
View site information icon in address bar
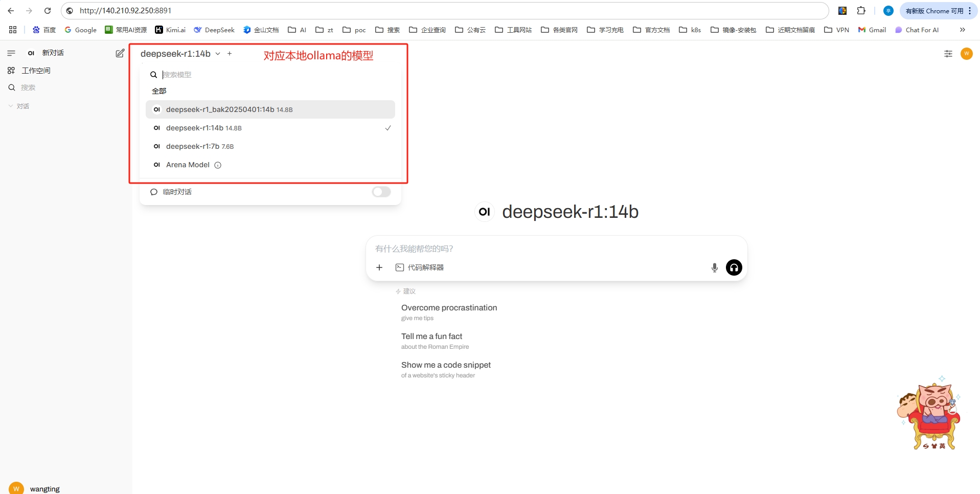click(70, 11)
